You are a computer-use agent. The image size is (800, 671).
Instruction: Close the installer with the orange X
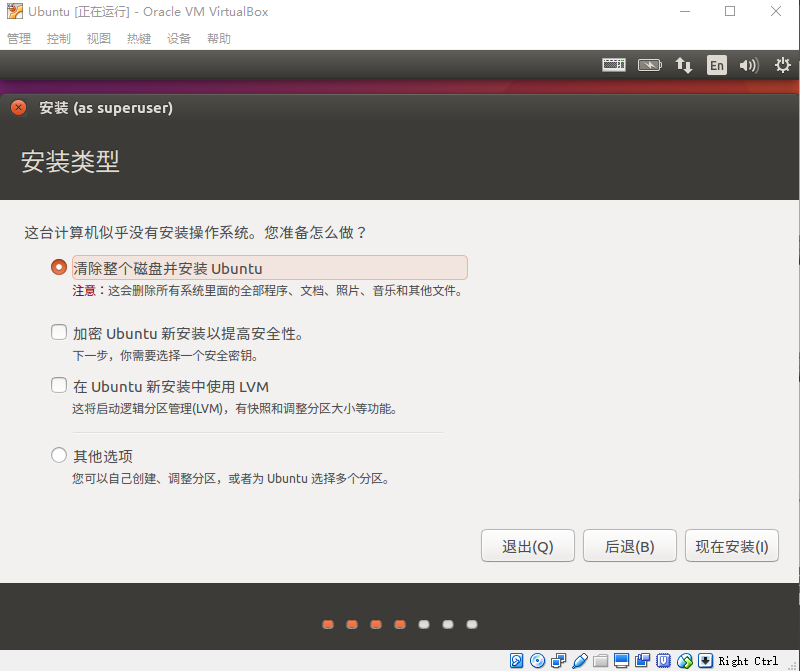[18, 108]
